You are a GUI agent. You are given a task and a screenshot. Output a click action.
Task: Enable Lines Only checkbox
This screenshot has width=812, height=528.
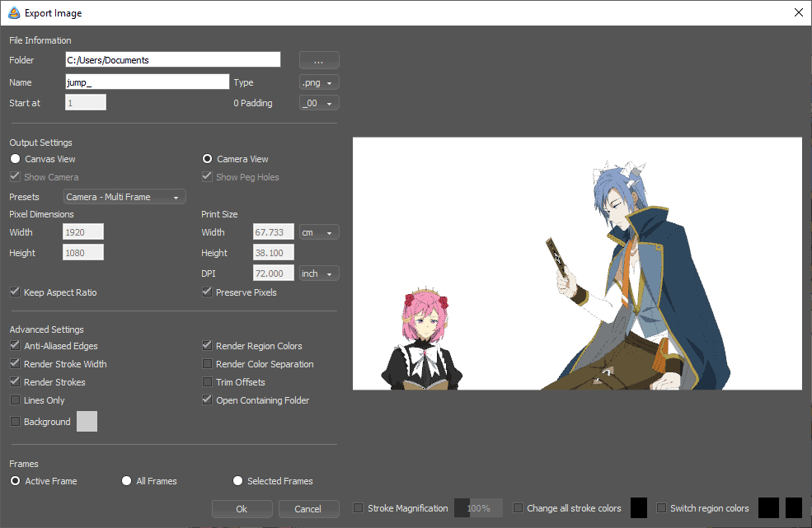click(x=15, y=400)
